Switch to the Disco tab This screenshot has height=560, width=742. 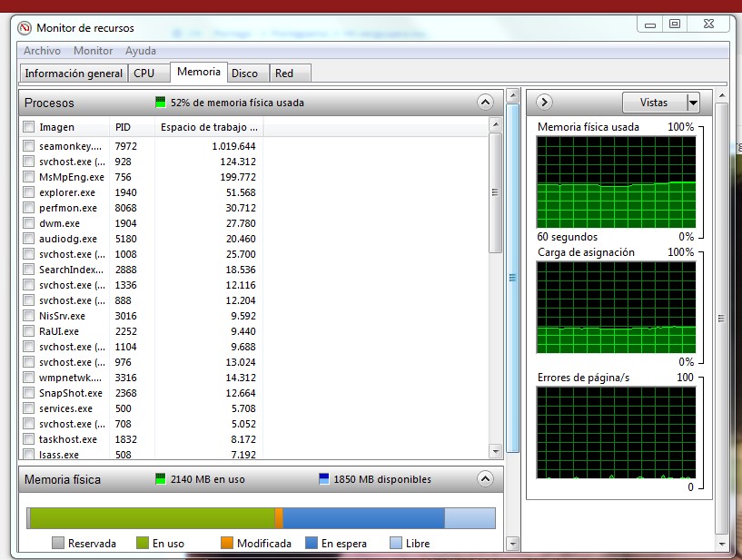point(244,74)
